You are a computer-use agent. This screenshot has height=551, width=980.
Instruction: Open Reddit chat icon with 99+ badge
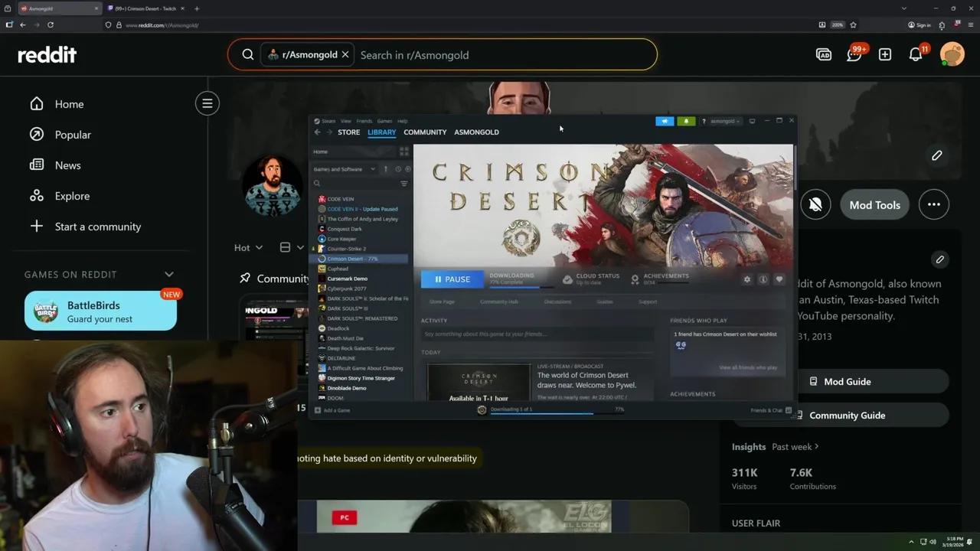point(854,54)
